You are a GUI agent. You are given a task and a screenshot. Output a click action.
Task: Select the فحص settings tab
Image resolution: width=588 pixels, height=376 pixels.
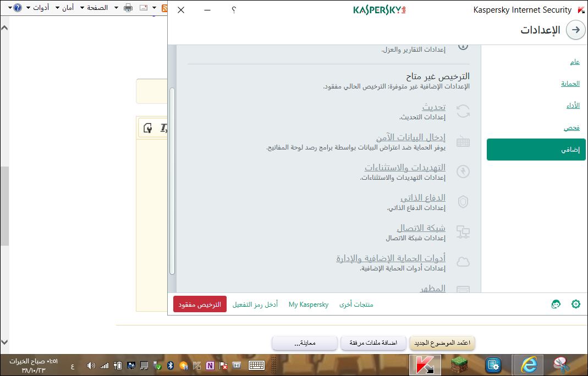pos(571,128)
